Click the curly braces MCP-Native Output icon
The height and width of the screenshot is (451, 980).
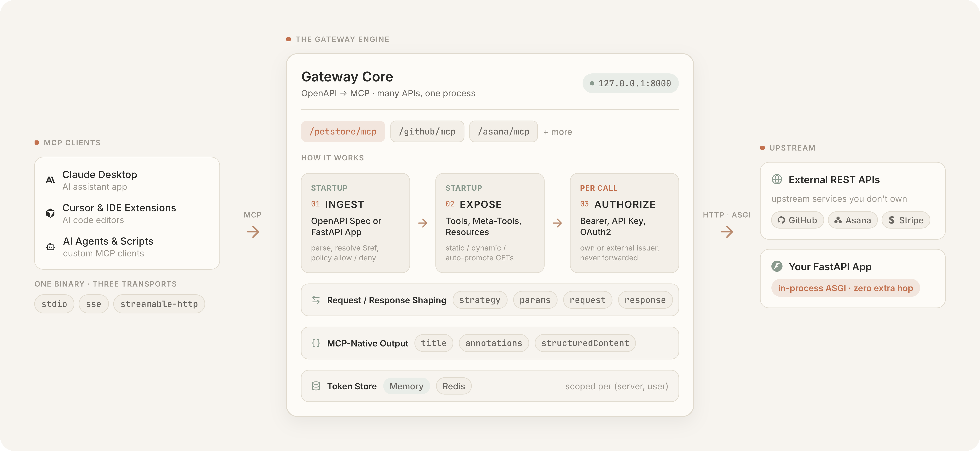[316, 343]
